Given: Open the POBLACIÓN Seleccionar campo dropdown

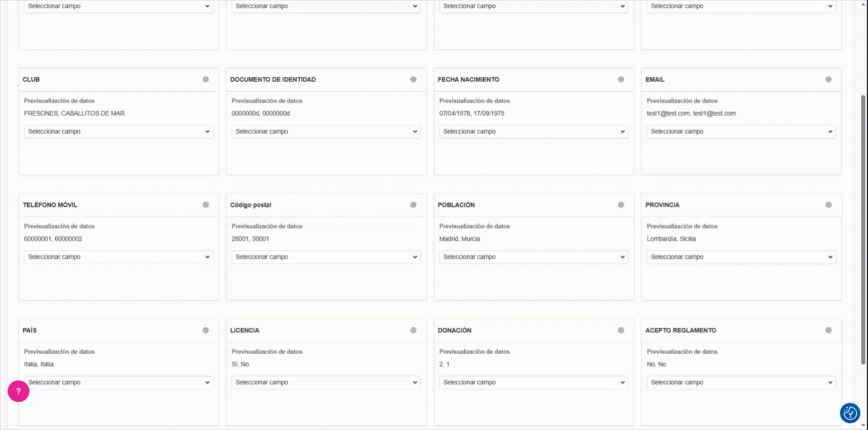Looking at the screenshot, I should [x=533, y=257].
